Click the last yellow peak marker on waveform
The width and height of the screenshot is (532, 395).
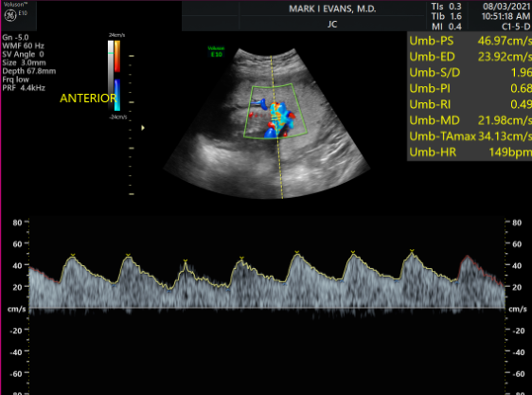click(412, 251)
